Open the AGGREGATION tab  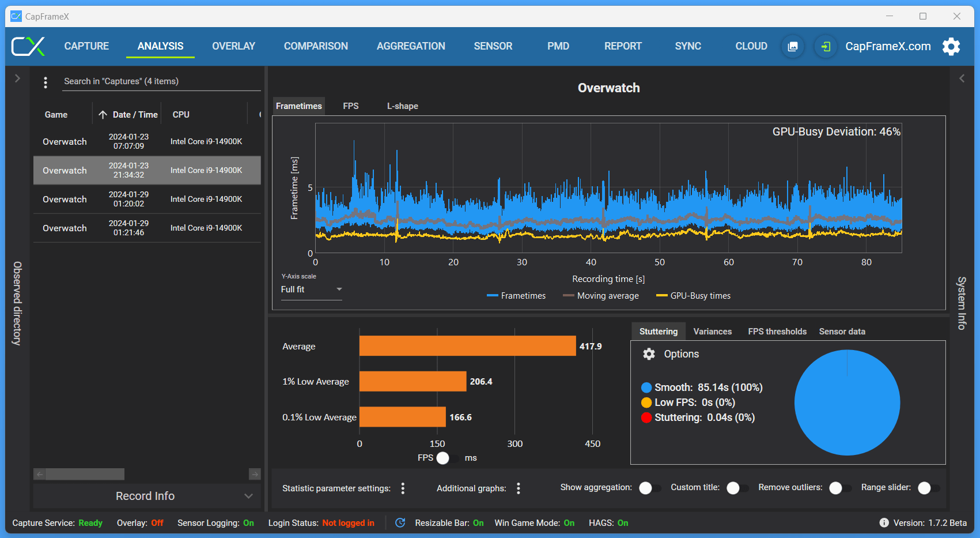411,46
